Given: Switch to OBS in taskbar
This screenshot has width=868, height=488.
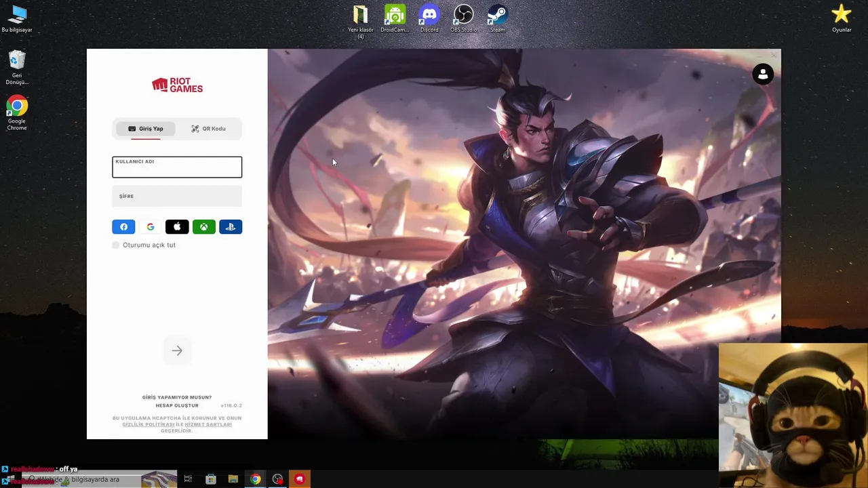Looking at the screenshot, I should 277,479.
